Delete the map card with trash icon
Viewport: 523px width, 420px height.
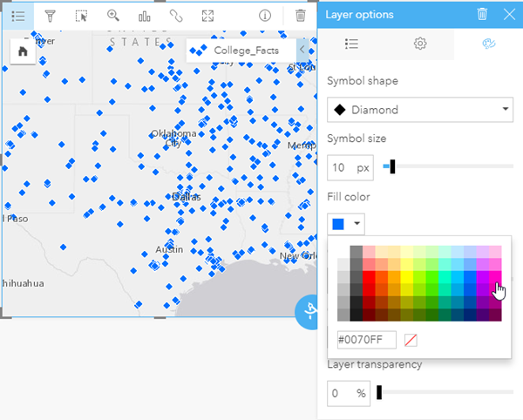coord(300,16)
